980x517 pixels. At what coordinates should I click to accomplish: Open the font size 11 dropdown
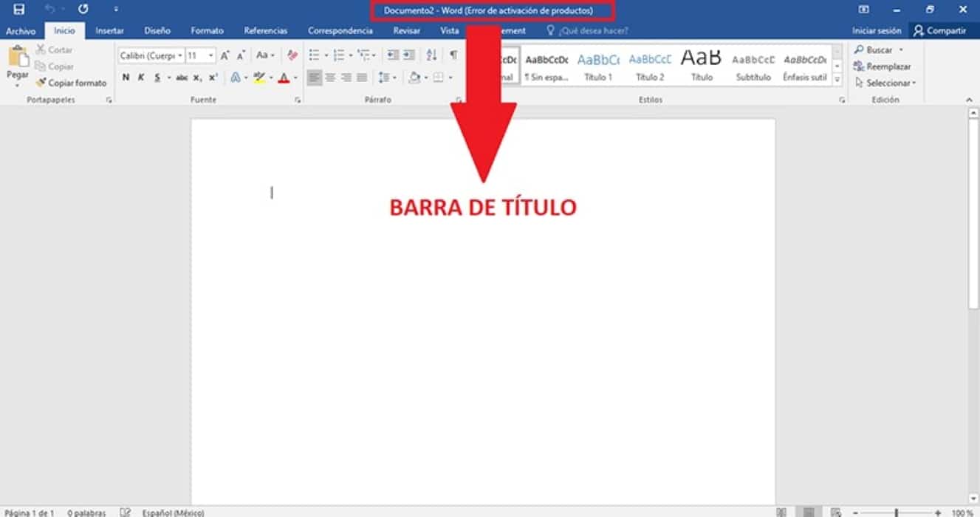(200, 55)
